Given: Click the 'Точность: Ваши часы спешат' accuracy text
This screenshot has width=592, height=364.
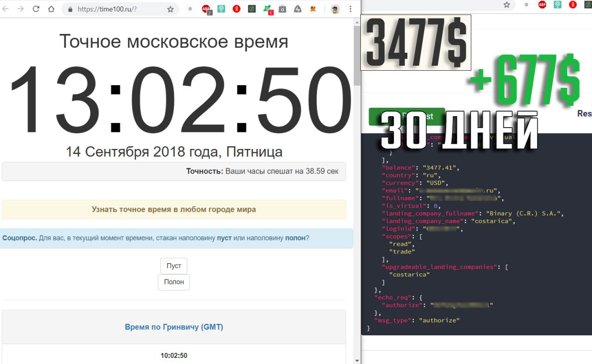Looking at the screenshot, I should pyautogui.click(x=262, y=171).
